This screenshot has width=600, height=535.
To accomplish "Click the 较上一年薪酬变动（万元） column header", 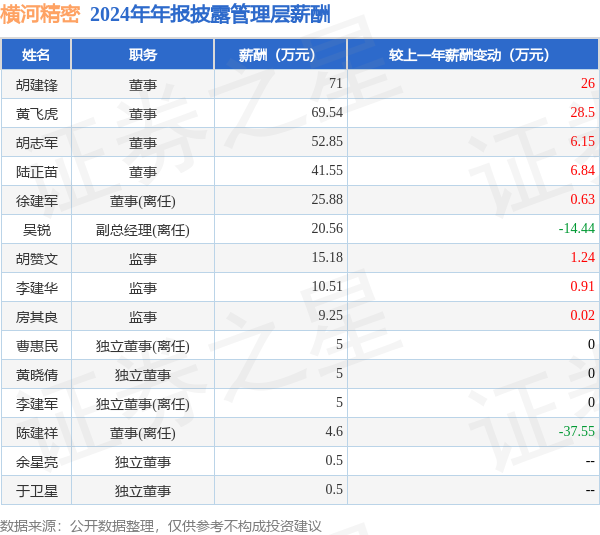I will click(x=473, y=55).
